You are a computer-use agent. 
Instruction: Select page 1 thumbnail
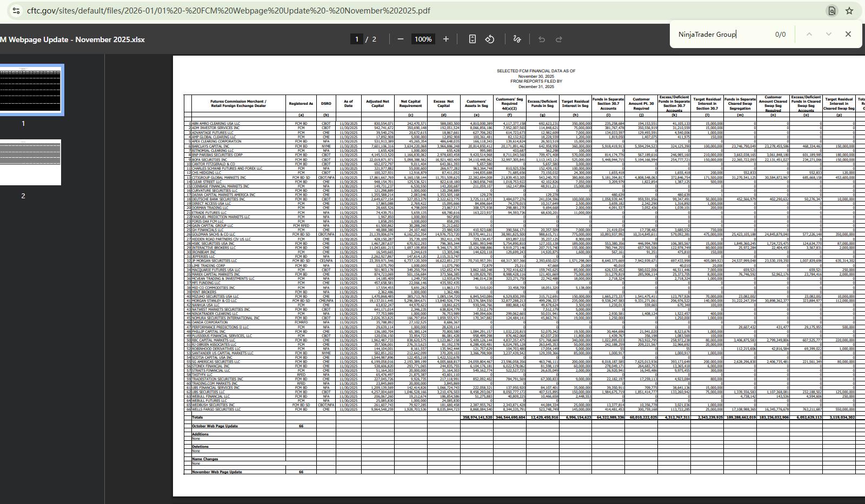point(31,90)
